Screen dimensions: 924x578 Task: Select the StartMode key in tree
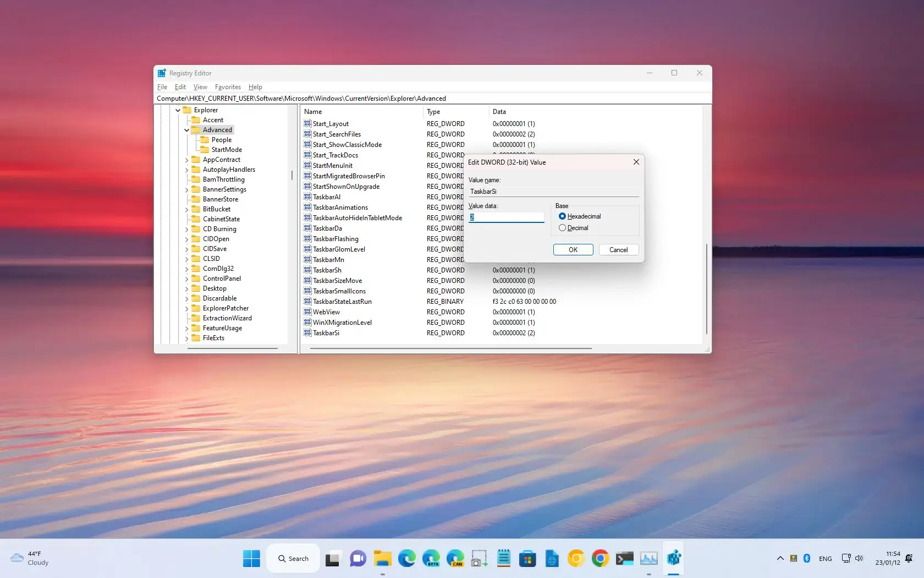click(226, 150)
